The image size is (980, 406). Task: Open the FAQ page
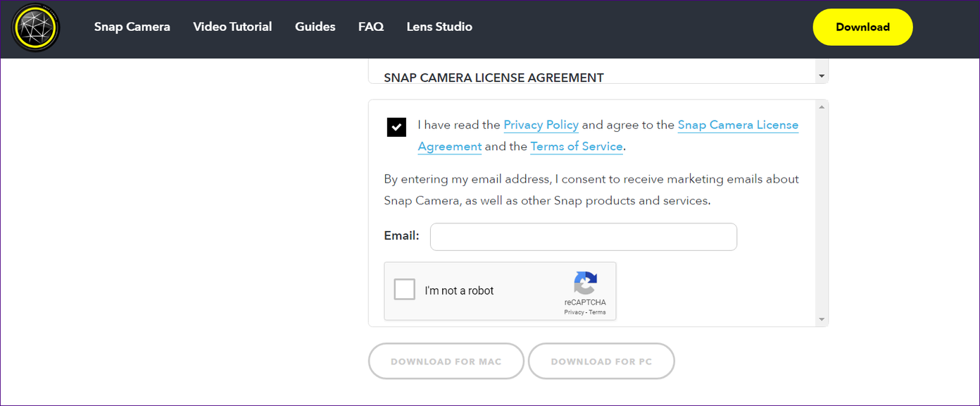[371, 27]
